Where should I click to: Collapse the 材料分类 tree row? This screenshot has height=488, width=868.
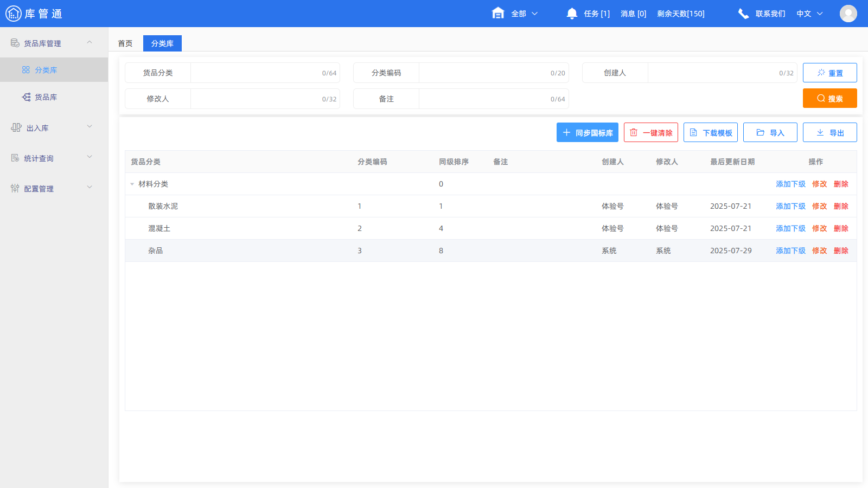point(132,184)
